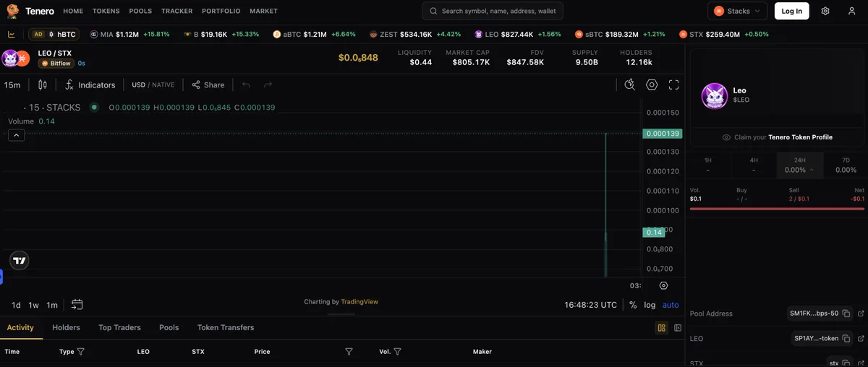
Task: Open the Stacks network dropdown
Action: [737, 11]
